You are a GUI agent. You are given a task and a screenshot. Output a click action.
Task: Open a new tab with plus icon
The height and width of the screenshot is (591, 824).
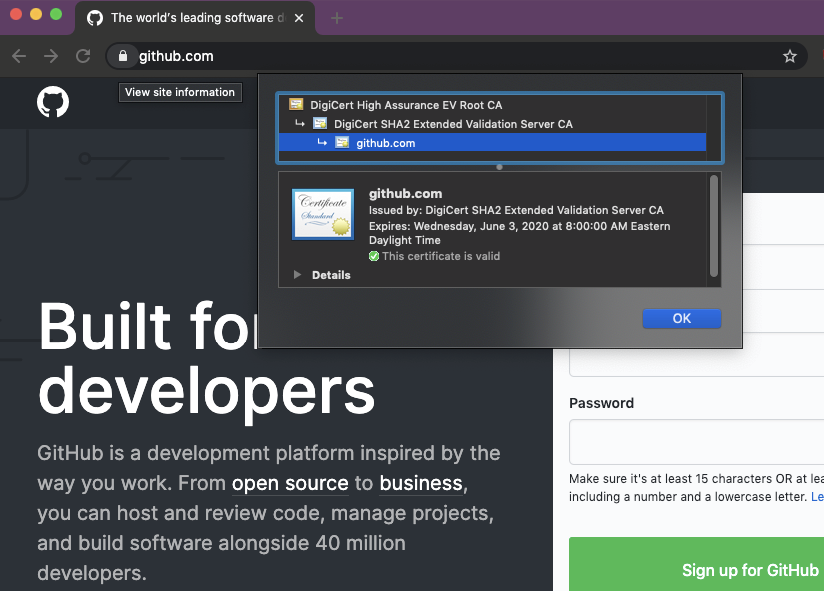pyautogui.click(x=337, y=18)
